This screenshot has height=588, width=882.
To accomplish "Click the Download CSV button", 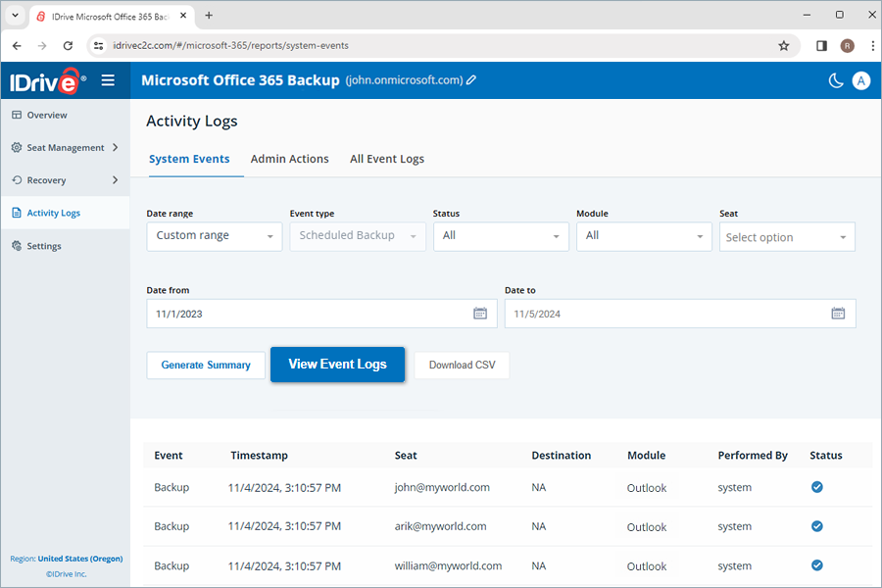I will coord(462,366).
